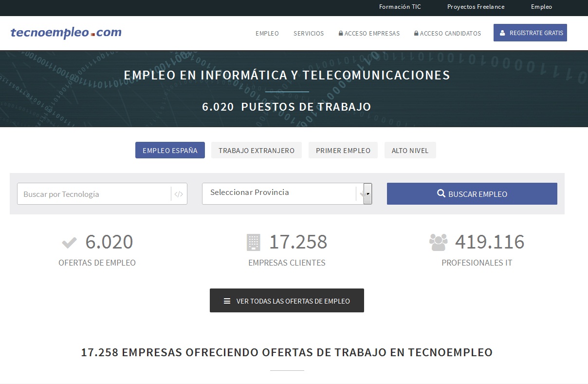588x384 pixels.
Task: Go to Formación TIC link in top bar
Action: (400, 7)
